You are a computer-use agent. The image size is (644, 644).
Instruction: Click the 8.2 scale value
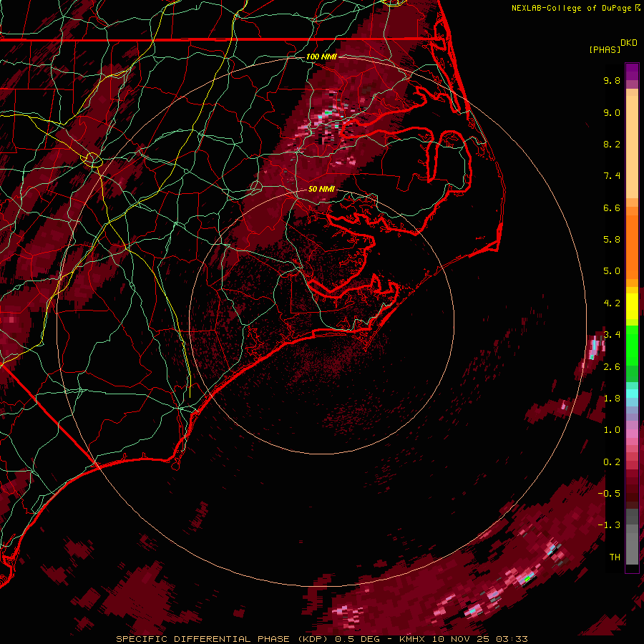click(x=612, y=144)
